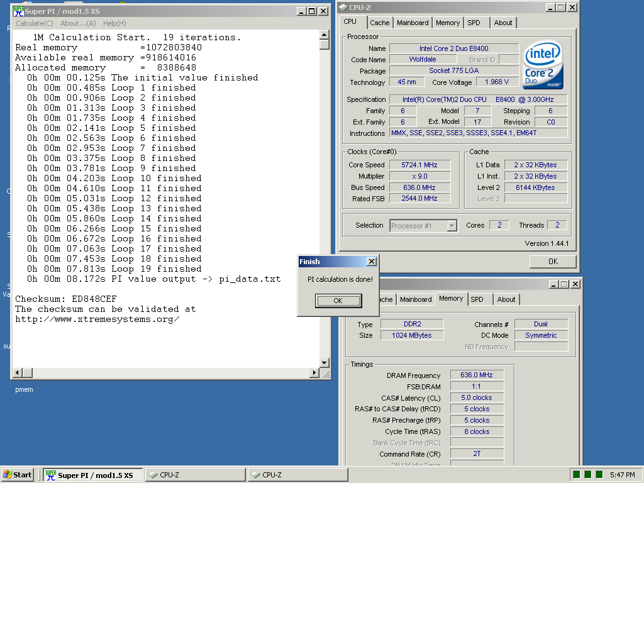This screenshot has width=644, height=644.
Task: Switch to the About tab in upper CPU-Z
Action: tap(503, 23)
